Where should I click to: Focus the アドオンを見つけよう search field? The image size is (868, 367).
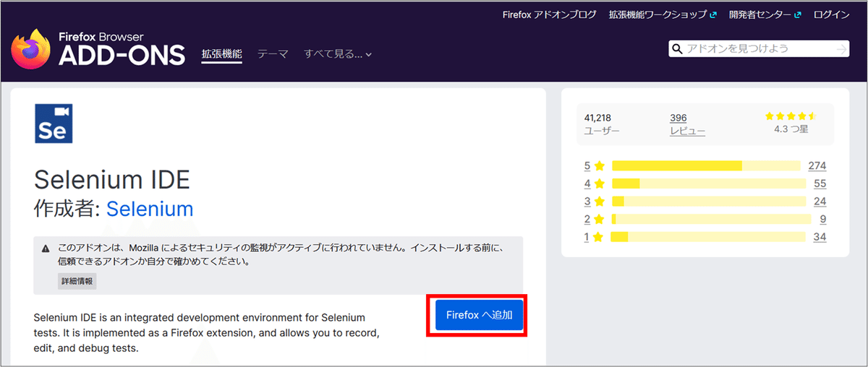pos(759,49)
